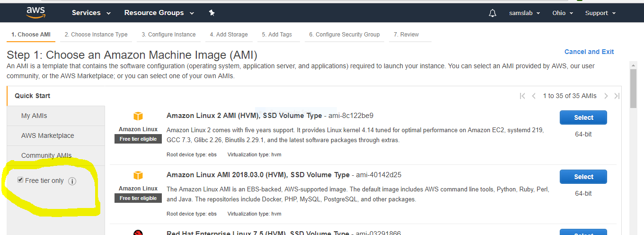Viewport: 644px width, 235px height.
Task: Open the 7. Review step
Action: pyautogui.click(x=406, y=35)
